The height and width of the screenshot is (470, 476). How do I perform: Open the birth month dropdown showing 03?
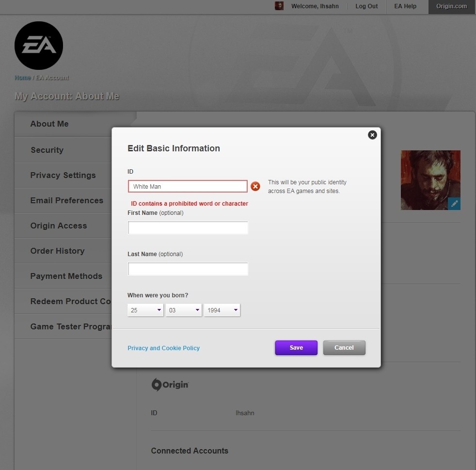[184, 310]
